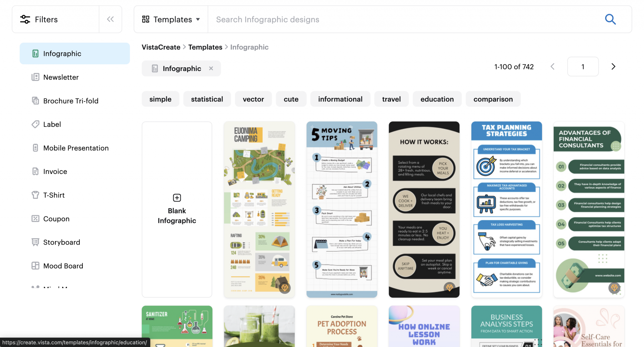Viewport: 644px width, 347px height.
Task: Click the T-Shirt icon
Action: click(35, 195)
